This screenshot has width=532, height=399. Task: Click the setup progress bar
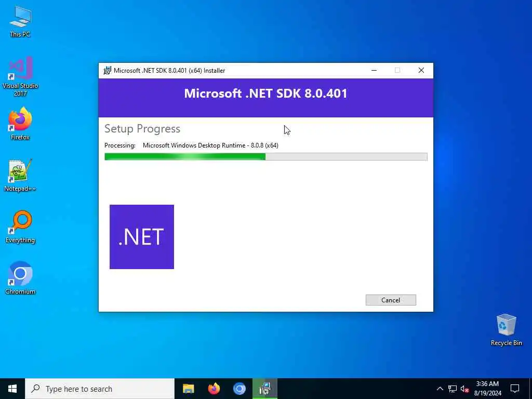click(x=265, y=156)
